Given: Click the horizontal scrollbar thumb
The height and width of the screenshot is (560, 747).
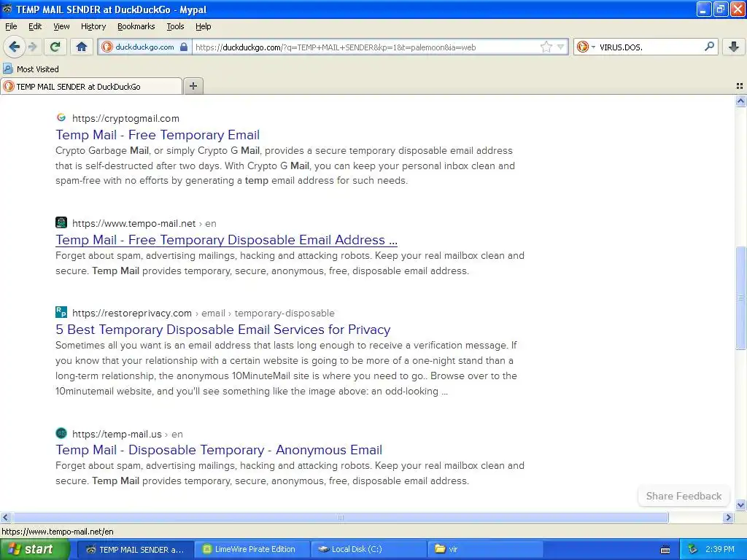Looking at the screenshot, I should point(340,517).
